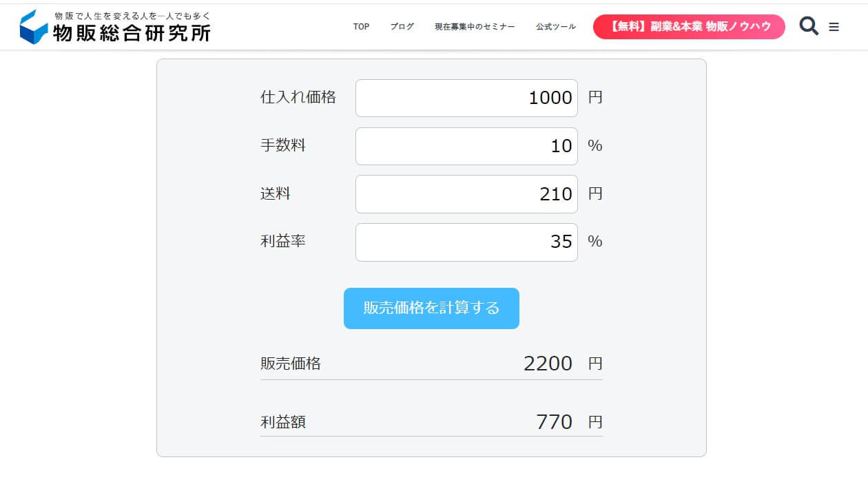Click the 利益額 result value 770
Screen dimensions: 868x504
(x=554, y=421)
